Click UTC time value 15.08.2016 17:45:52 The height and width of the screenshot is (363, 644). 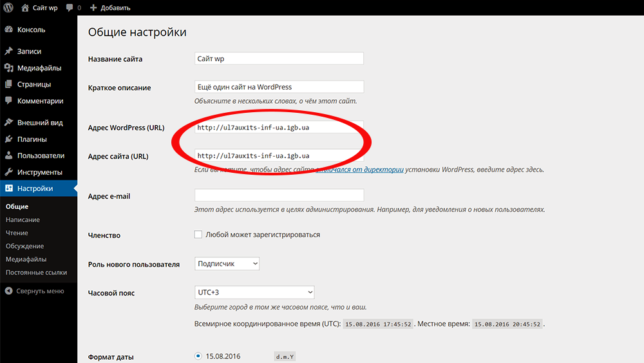click(378, 324)
